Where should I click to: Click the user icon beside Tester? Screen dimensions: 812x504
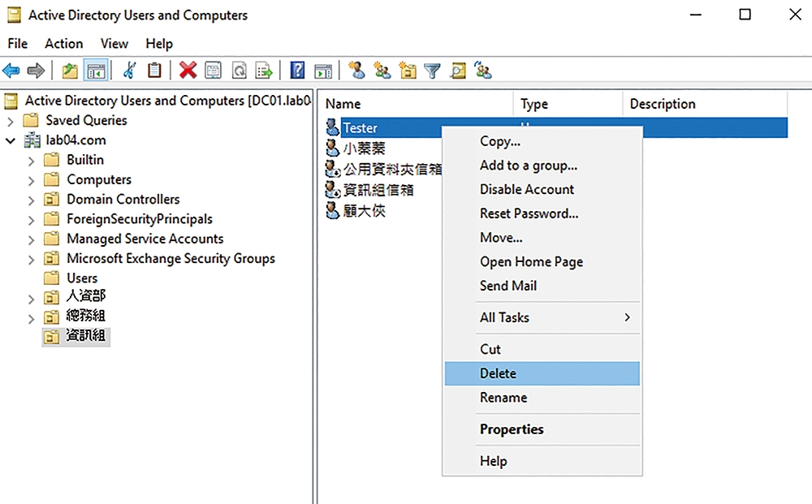[332, 127]
